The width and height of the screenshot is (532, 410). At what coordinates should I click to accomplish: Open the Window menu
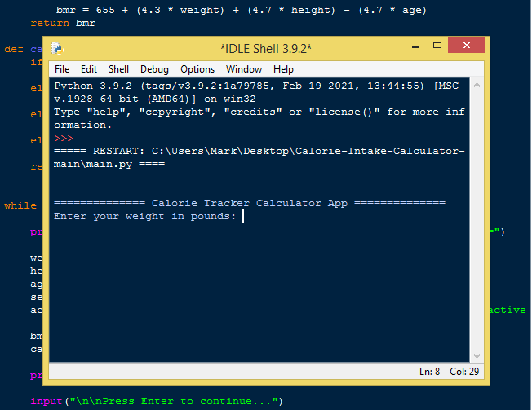244,69
